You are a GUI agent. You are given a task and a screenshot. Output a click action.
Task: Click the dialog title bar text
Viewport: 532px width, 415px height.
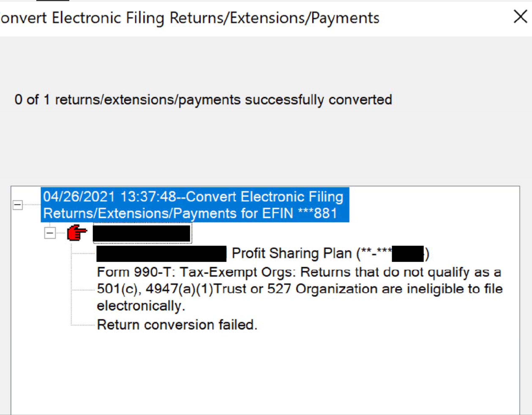(190, 18)
